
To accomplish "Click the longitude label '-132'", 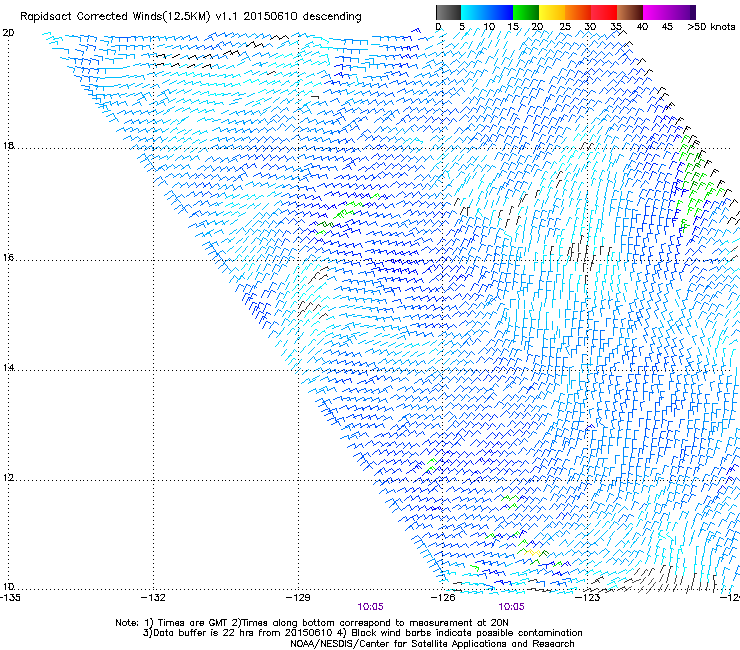I will pos(153,598).
